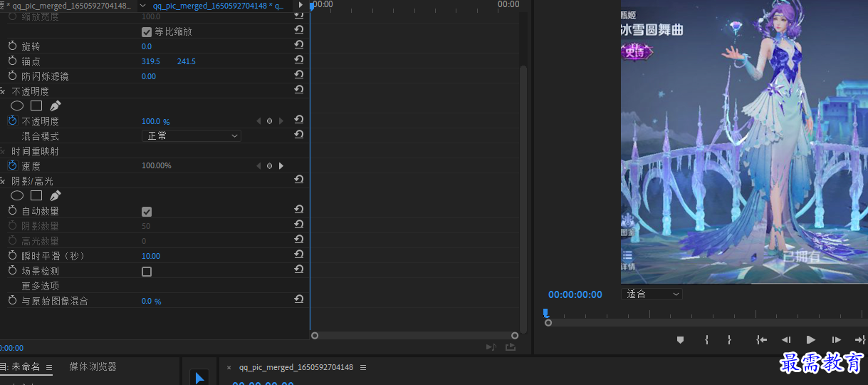Go to In point in Program monitor

[761, 340]
